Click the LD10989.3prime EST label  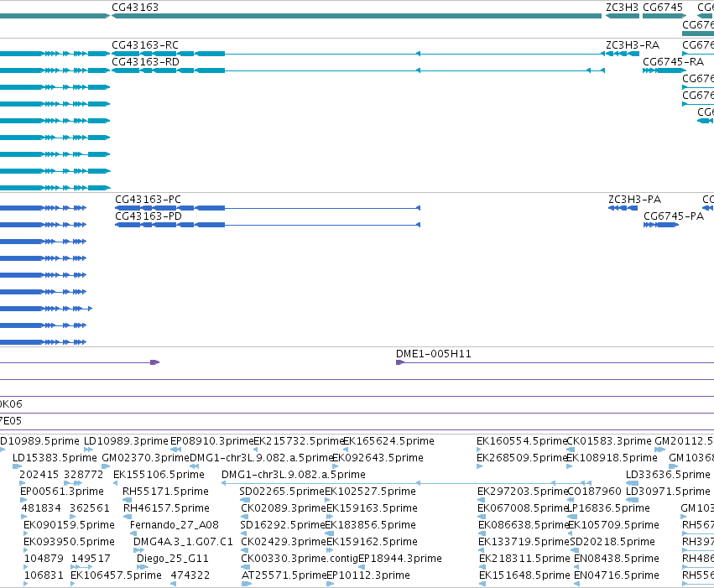[x=126, y=441]
